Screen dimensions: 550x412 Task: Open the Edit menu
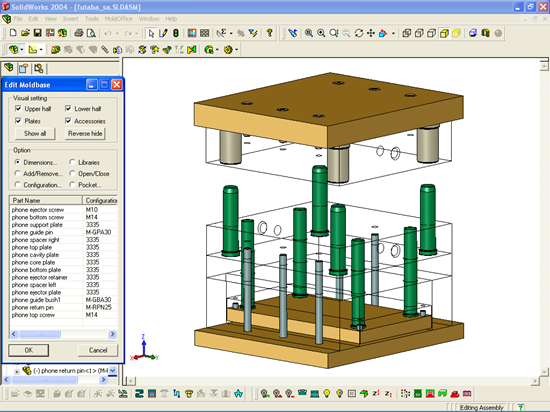[x=33, y=19]
